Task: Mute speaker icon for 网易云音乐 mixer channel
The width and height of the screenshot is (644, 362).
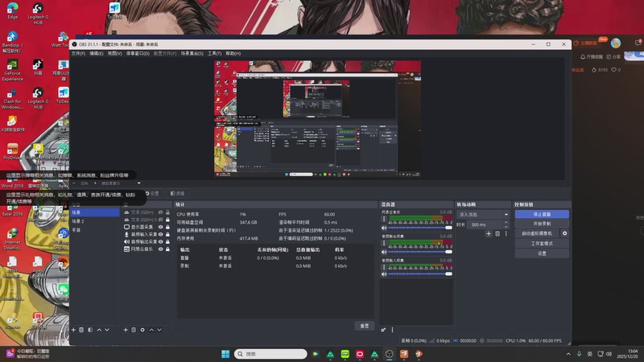Action: pos(384,228)
